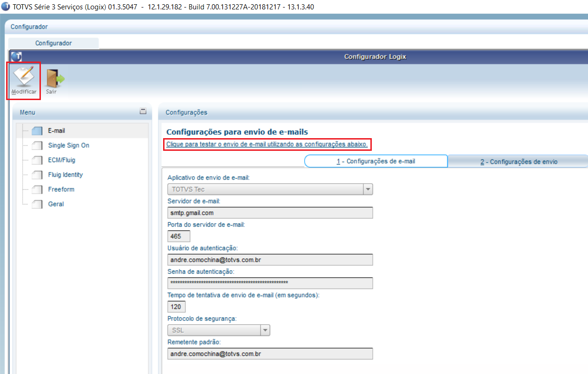Viewport: 588px width, 374px height.
Task: Click the Servidor de e-mail field
Action: coord(270,213)
